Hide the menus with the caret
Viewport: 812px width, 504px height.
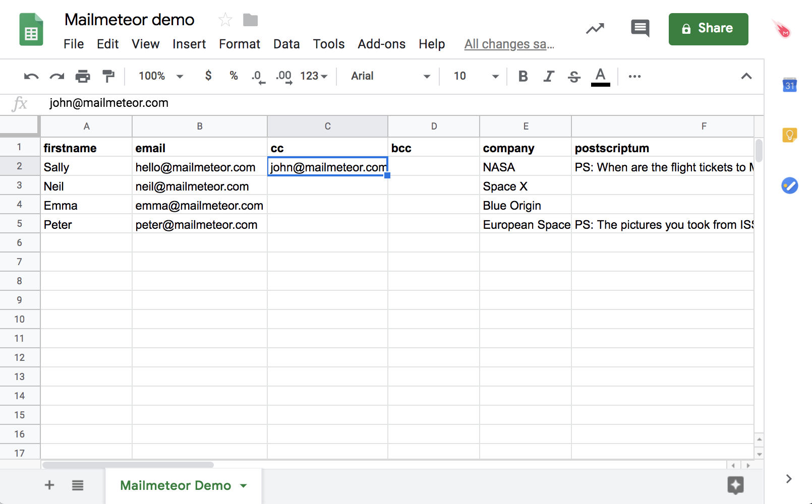[746, 76]
